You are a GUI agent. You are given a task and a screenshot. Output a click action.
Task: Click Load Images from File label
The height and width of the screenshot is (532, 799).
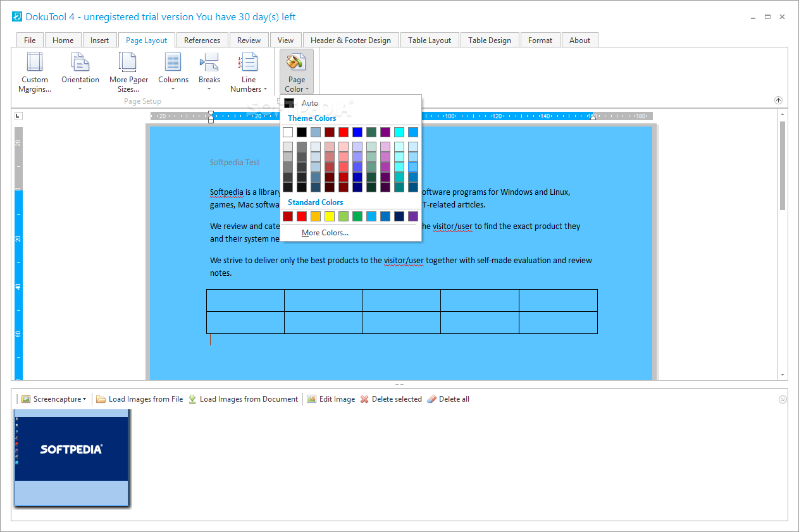coord(146,399)
